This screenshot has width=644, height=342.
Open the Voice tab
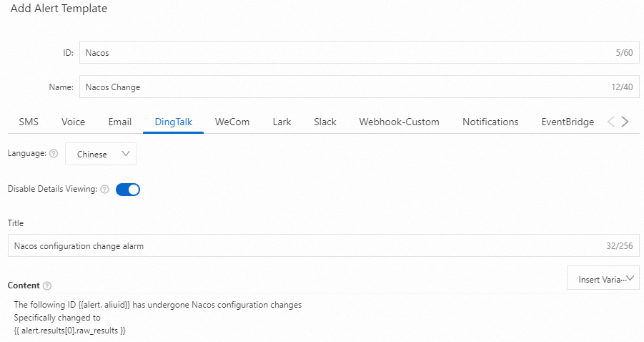click(73, 122)
